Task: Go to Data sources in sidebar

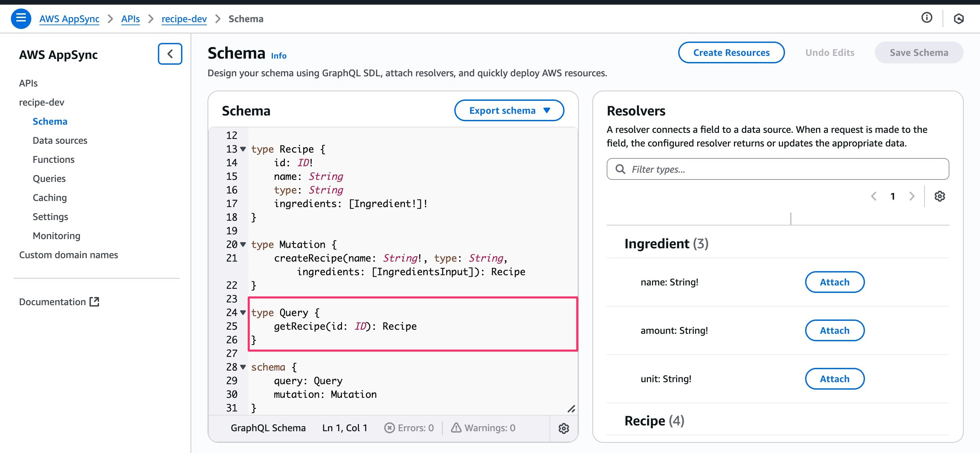Action: pyautogui.click(x=60, y=140)
